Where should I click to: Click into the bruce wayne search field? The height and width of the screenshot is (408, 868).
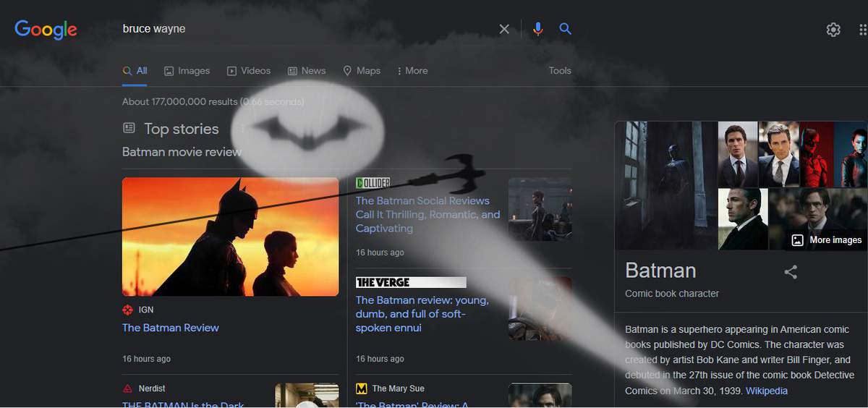click(304, 29)
